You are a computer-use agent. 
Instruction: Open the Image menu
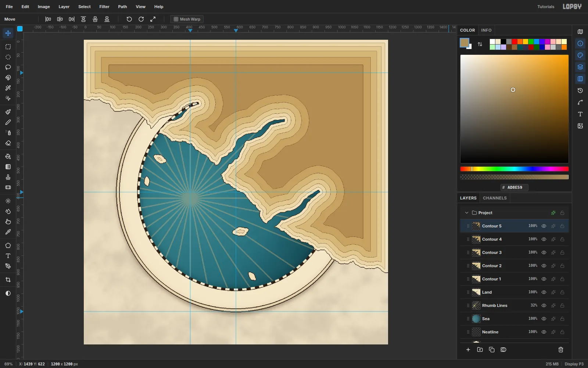(x=44, y=7)
